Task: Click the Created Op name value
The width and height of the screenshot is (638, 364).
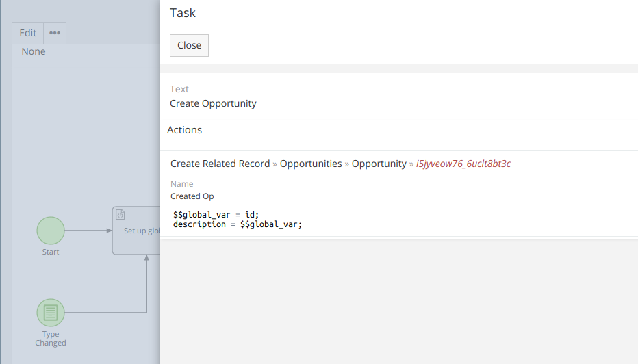Action: coord(192,196)
